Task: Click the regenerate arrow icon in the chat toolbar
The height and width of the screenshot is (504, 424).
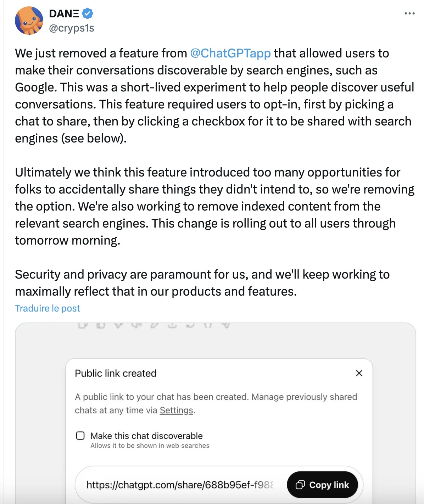Action: click(x=190, y=325)
